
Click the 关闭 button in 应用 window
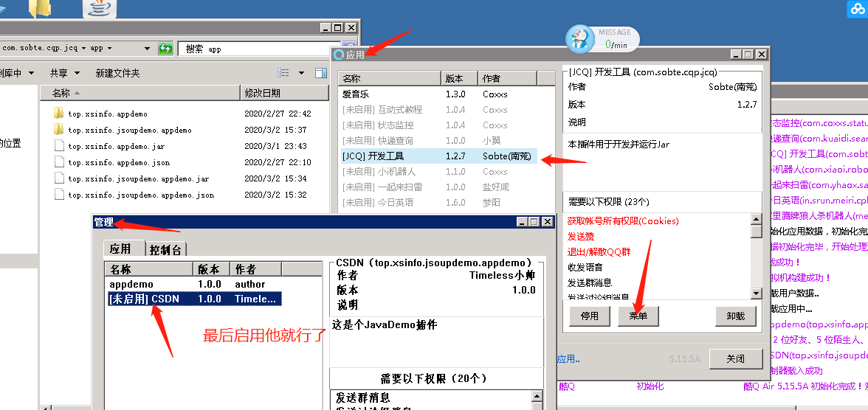pos(735,359)
